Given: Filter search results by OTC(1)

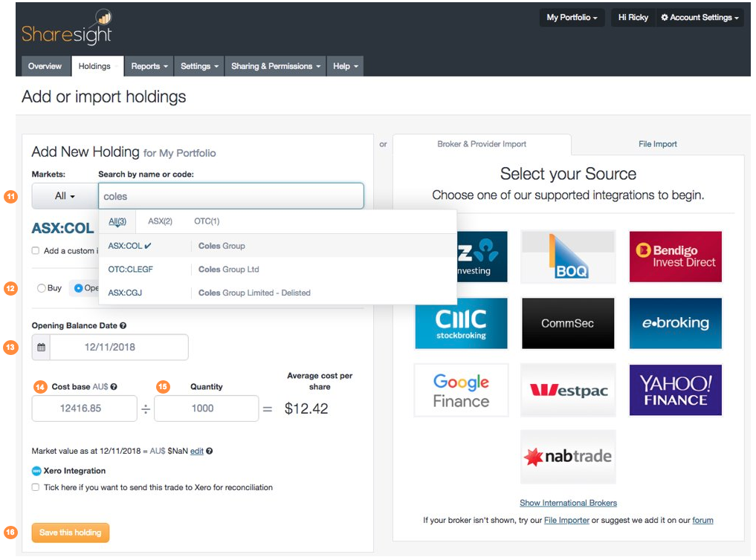Looking at the screenshot, I should click(207, 221).
